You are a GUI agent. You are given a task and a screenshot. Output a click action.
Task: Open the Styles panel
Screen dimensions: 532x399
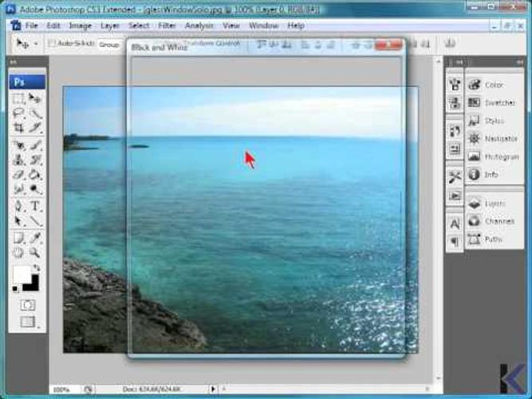click(494, 120)
